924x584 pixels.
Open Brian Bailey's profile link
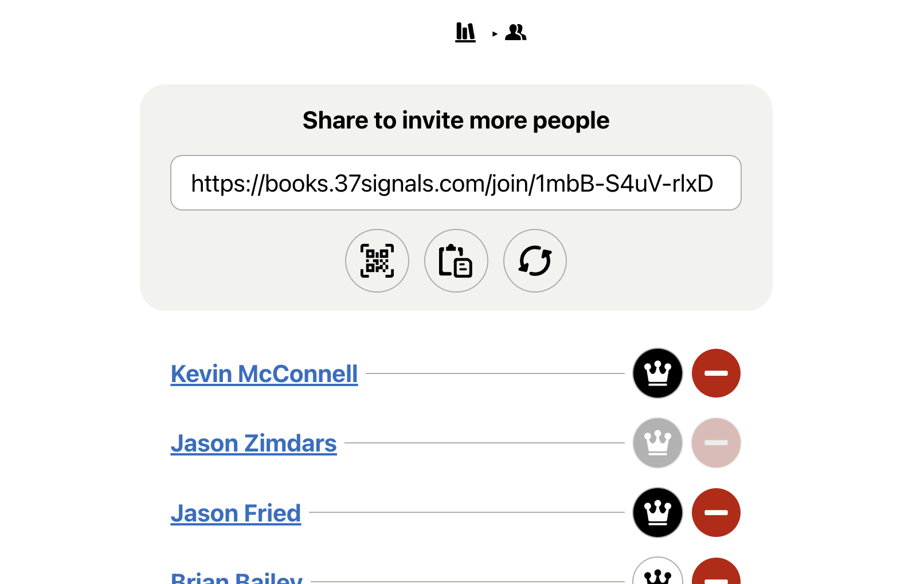[237, 577]
